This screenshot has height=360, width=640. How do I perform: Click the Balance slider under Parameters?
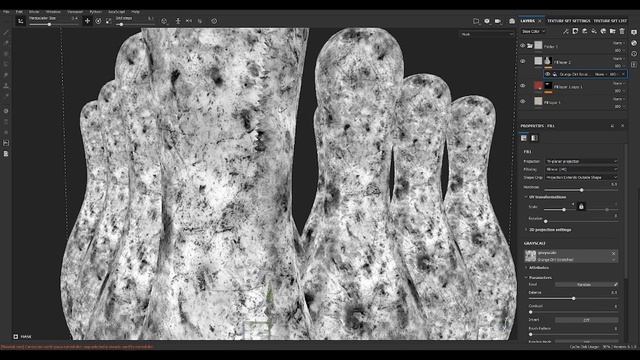(573, 298)
